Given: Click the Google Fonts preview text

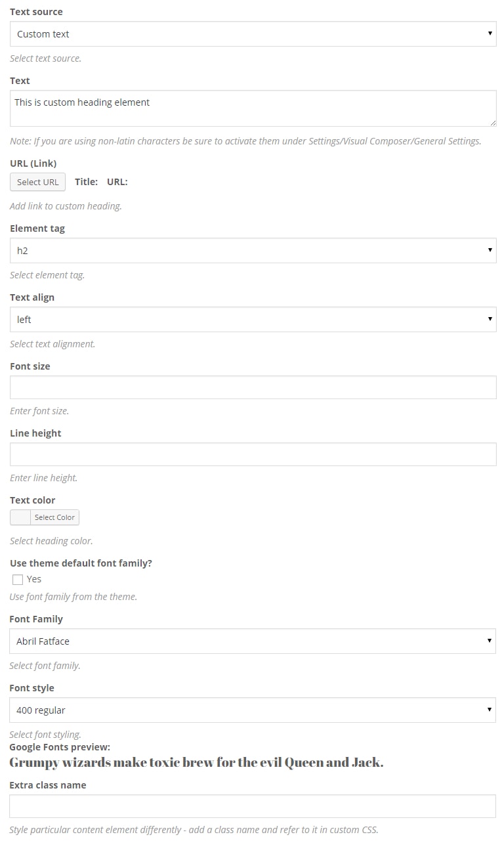Looking at the screenshot, I should pos(196,763).
